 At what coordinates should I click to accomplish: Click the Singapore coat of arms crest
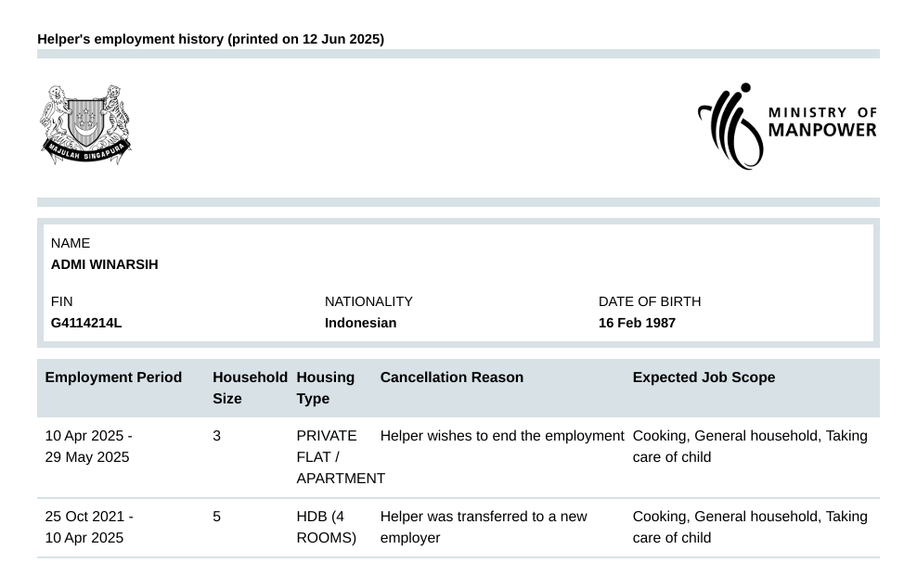[85, 125]
